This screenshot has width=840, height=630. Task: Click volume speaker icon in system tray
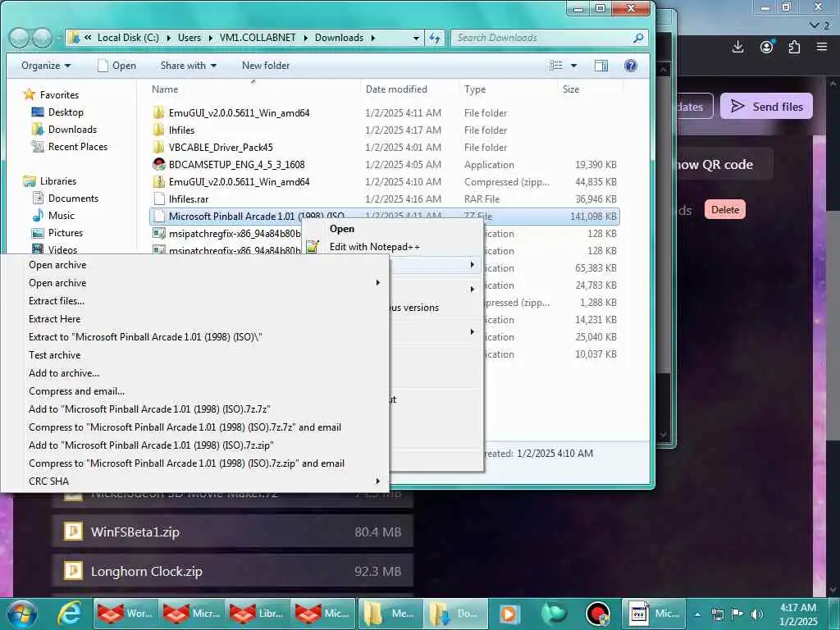(x=756, y=614)
